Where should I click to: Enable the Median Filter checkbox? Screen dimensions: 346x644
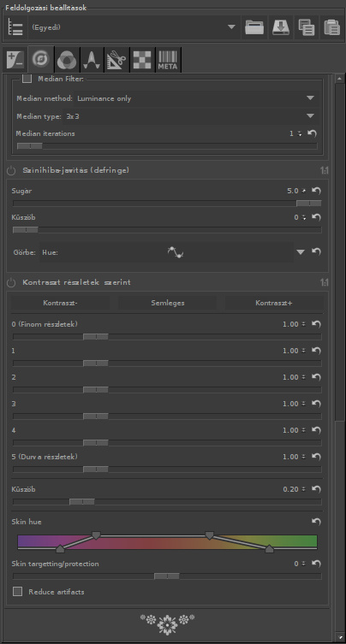click(27, 78)
